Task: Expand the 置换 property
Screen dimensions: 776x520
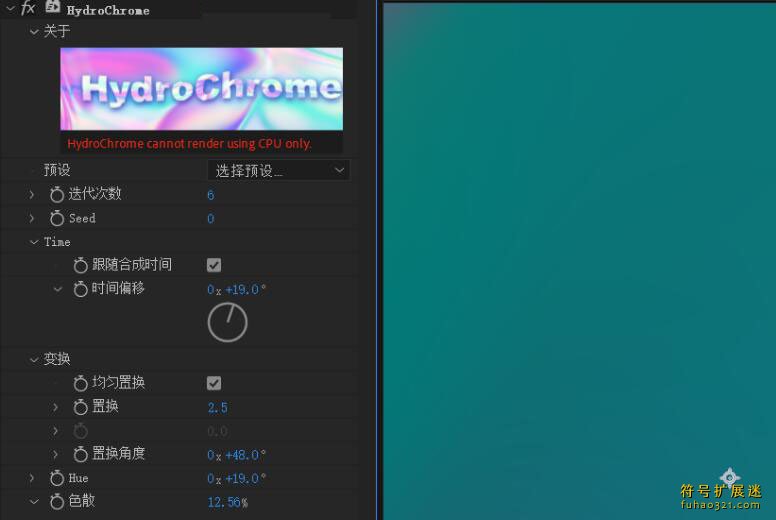Action: point(55,407)
